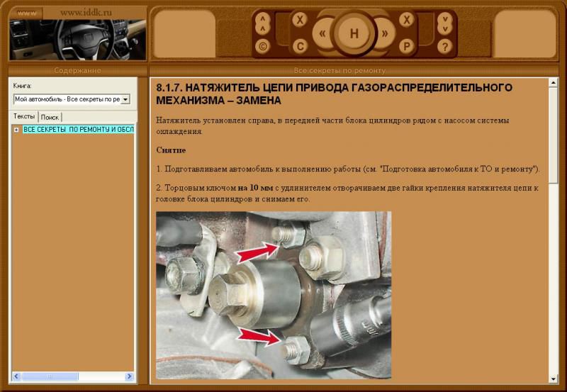Open help with the question mark button
The width and height of the screenshot is (567, 392).
click(x=444, y=47)
